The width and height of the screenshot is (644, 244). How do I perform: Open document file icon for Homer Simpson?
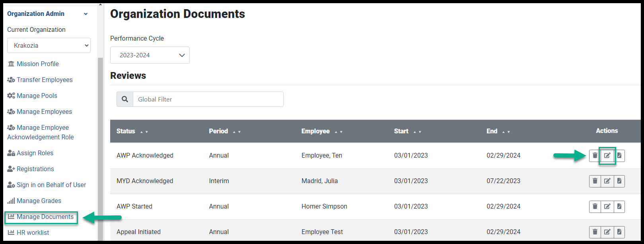619,207
